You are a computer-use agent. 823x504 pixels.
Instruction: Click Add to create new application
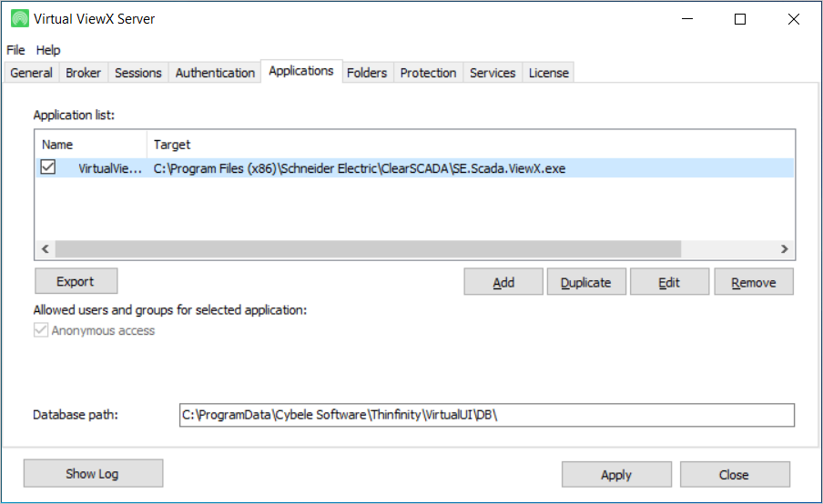point(503,282)
